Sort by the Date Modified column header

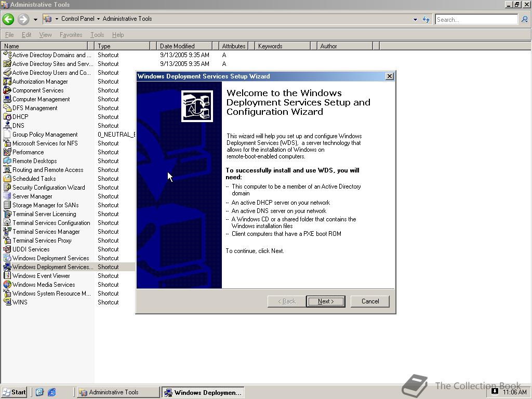pos(184,46)
